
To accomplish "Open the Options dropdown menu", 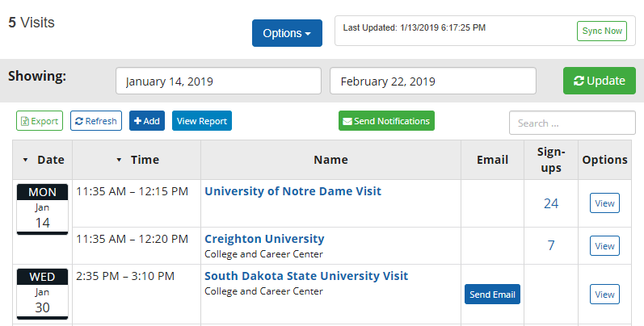I will click(287, 33).
